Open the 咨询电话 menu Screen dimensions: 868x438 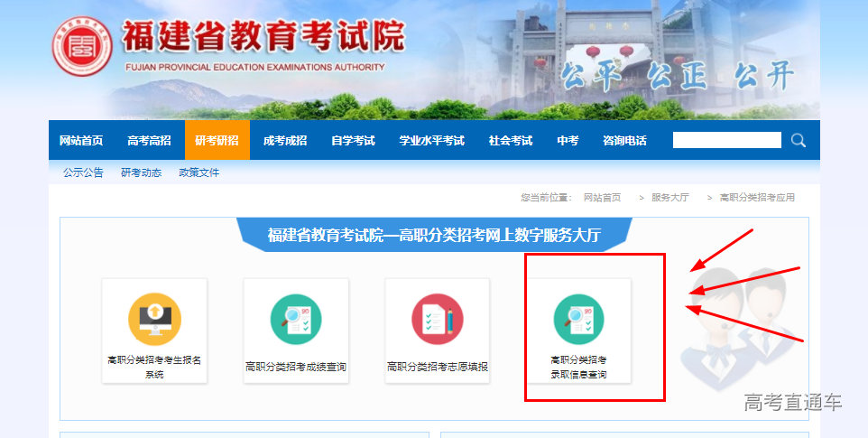click(624, 141)
